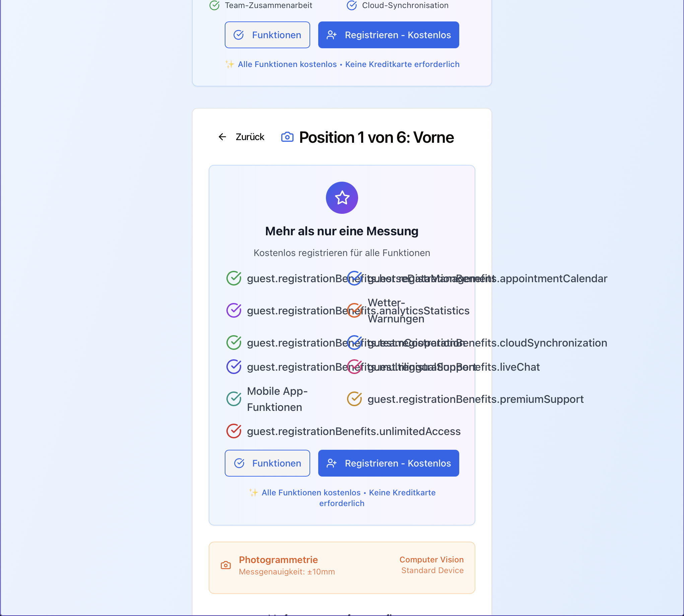Go back with the Zurück link
The width and height of the screenshot is (684, 616).
click(x=250, y=137)
